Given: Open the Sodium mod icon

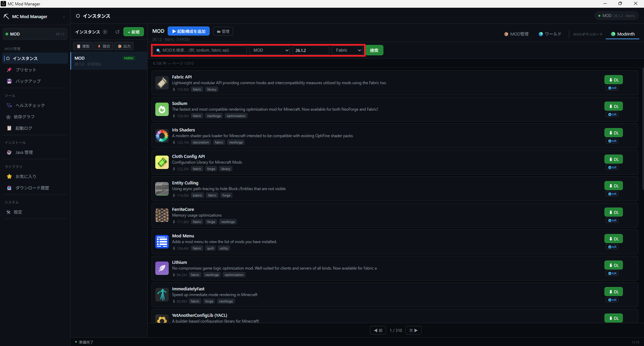Looking at the screenshot, I should click(162, 109).
